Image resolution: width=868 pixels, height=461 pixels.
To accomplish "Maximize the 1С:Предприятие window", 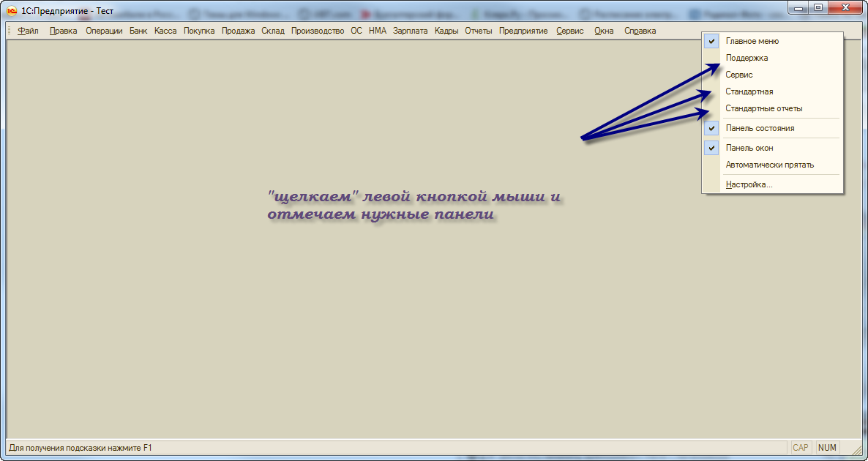I will [818, 7].
